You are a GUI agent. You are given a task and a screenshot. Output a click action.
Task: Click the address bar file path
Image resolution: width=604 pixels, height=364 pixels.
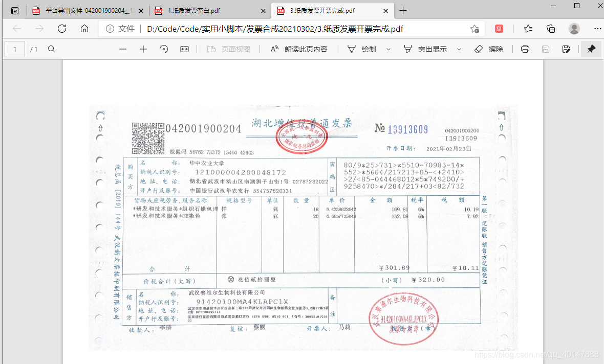[275, 29]
